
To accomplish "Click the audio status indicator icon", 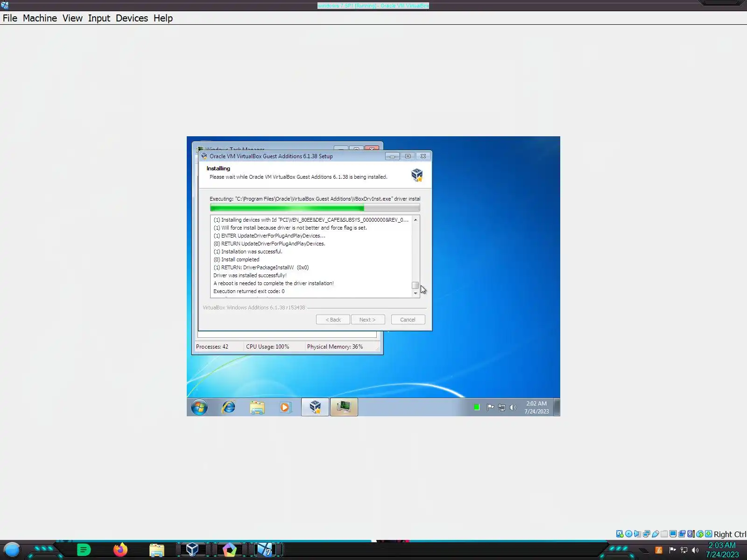I will (637, 534).
